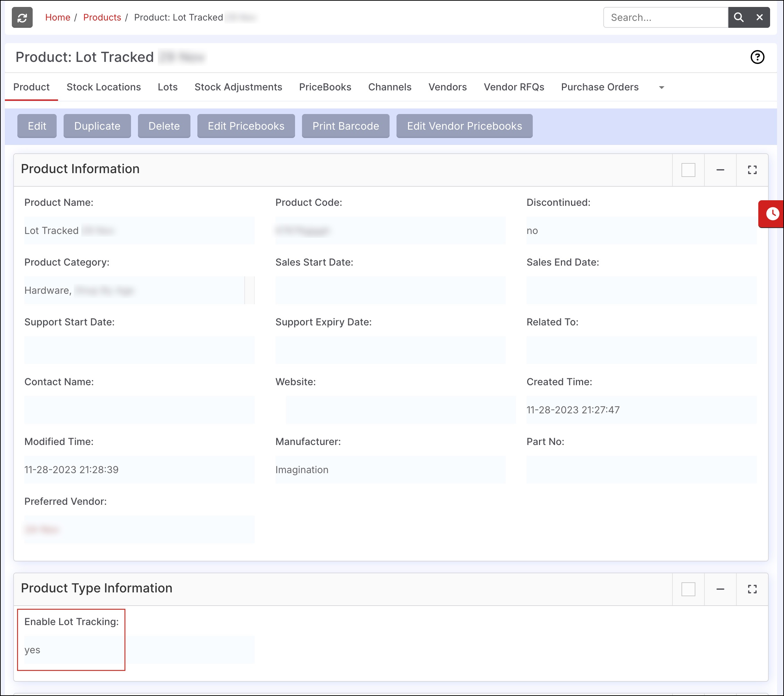Click Modified Time value 11-28-2023 21:28:39

click(x=71, y=470)
